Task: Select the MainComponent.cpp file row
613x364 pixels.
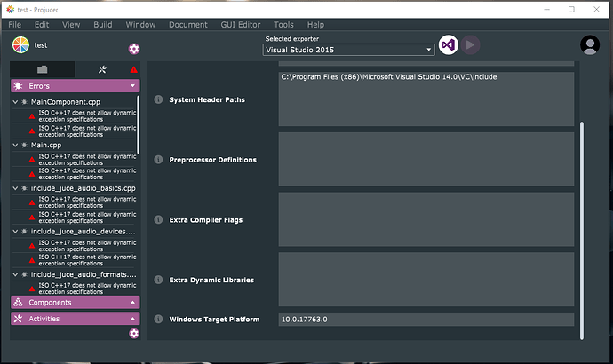Action: (x=75, y=102)
